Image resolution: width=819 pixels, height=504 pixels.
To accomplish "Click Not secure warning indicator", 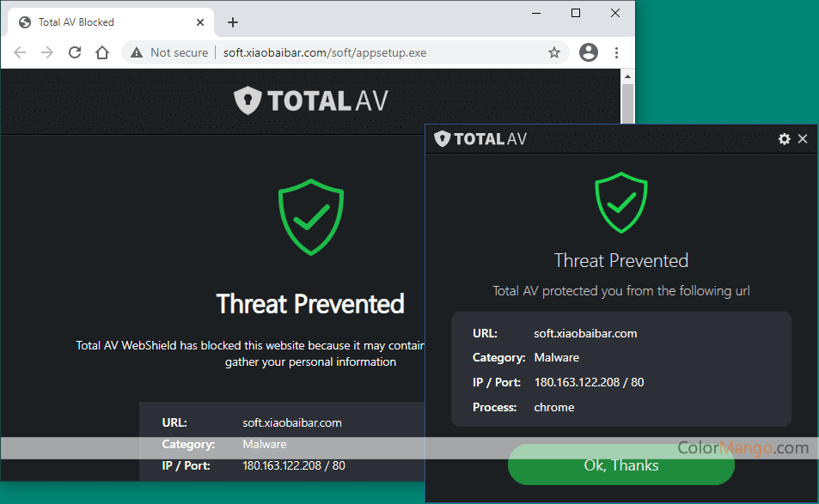I will click(x=169, y=52).
